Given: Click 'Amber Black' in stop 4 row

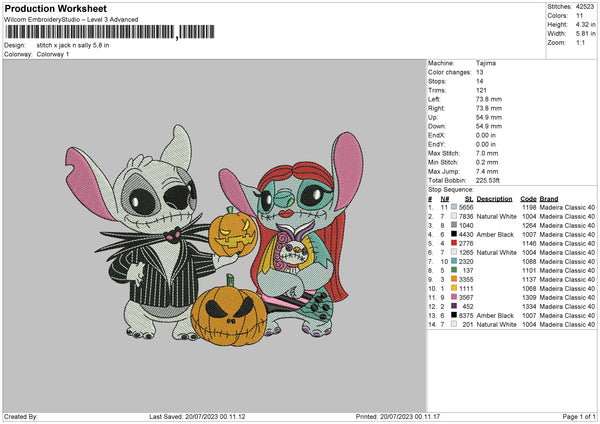Looking at the screenshot, I should 495,234.
